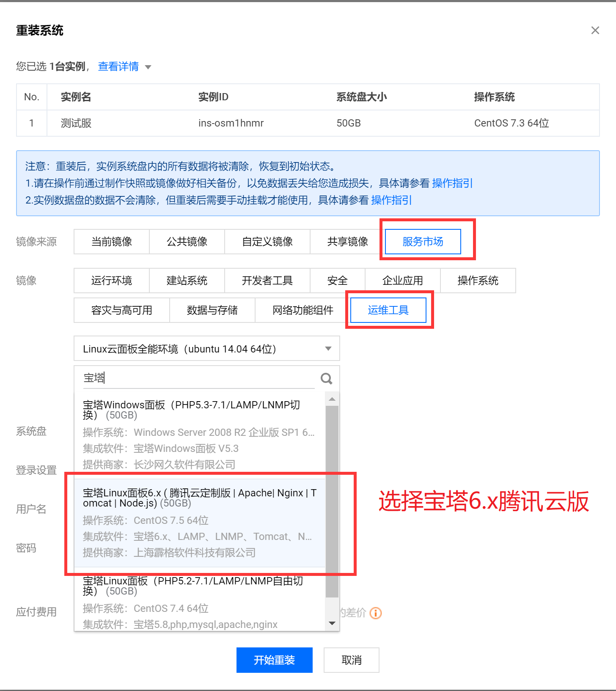Choose the 企业应用 category

coord(403,281)
